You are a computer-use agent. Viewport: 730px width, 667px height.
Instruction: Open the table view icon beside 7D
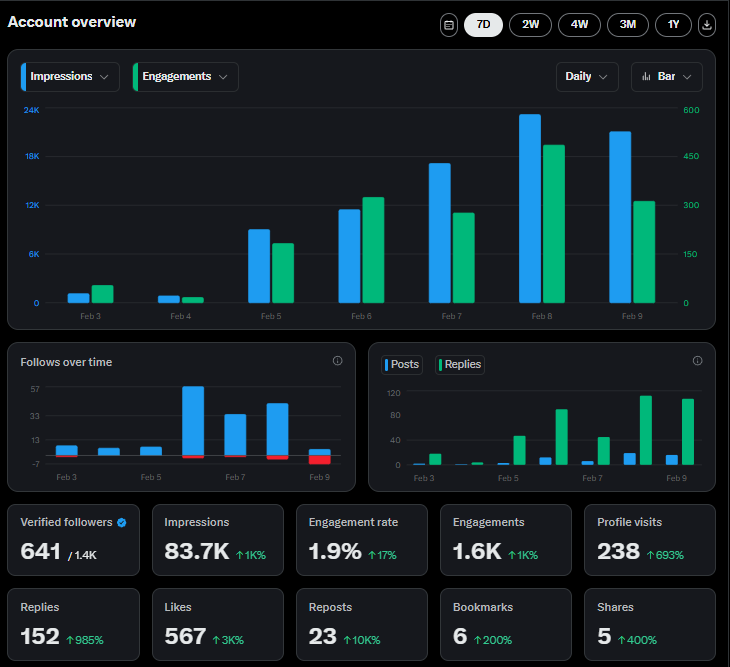coord(449,25)
